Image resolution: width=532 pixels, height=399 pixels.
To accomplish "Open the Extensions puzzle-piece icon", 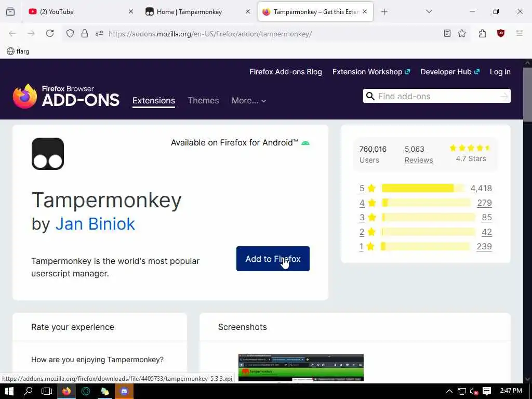I will click(482, 33).
